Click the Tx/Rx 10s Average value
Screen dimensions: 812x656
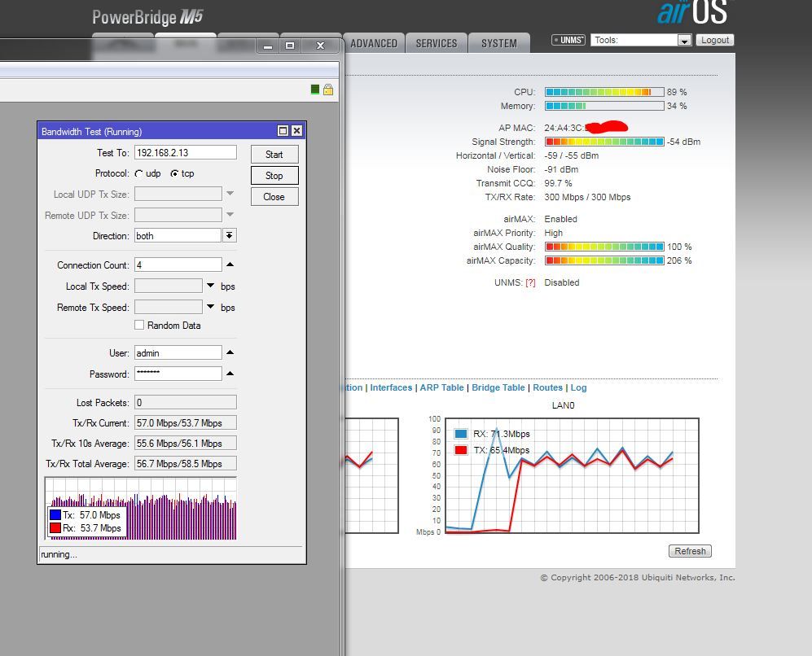pos(186,444)
